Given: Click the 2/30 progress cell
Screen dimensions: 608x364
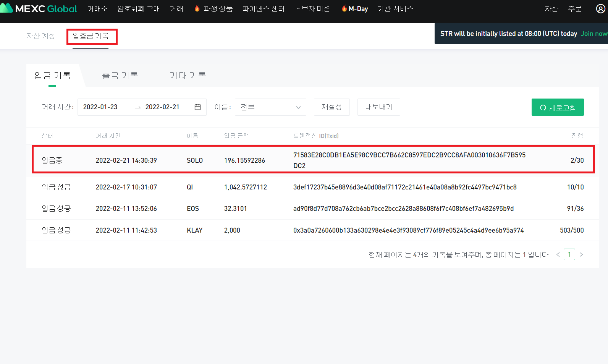Looking at the screenshot, I should tap(577, 160).
